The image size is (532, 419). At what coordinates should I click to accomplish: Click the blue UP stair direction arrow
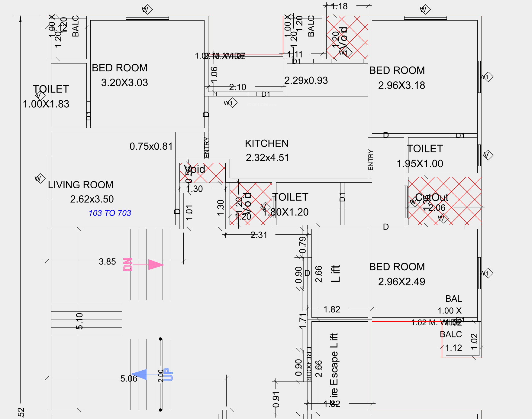(140, 375)
